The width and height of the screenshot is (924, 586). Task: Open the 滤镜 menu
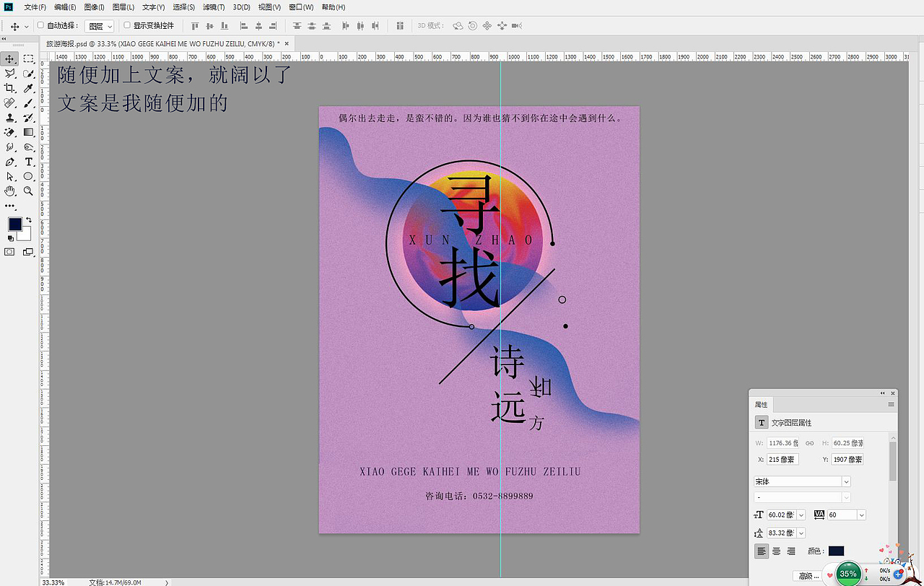(x=214, y=6)
